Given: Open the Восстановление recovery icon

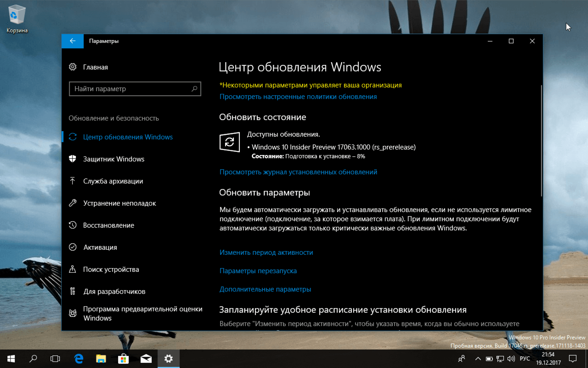Looking at the screenshot, I should pyautogui.click(x=73, y=225).
